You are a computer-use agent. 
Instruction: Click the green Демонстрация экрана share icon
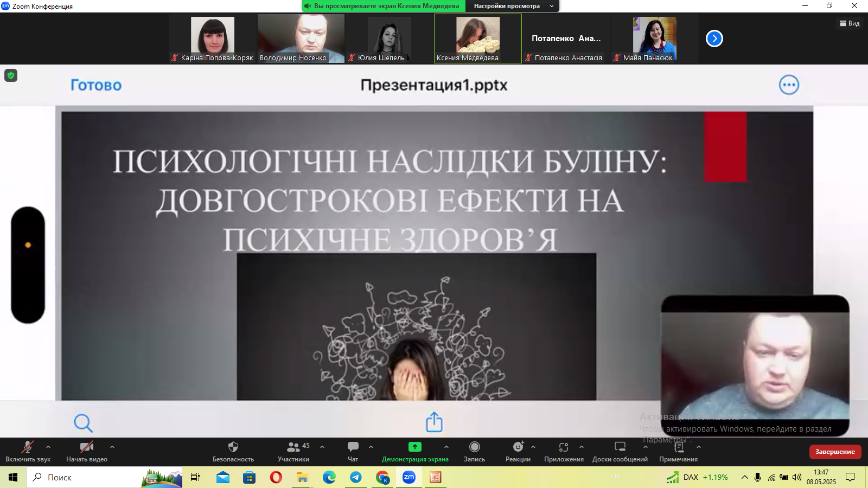point(415,447)
